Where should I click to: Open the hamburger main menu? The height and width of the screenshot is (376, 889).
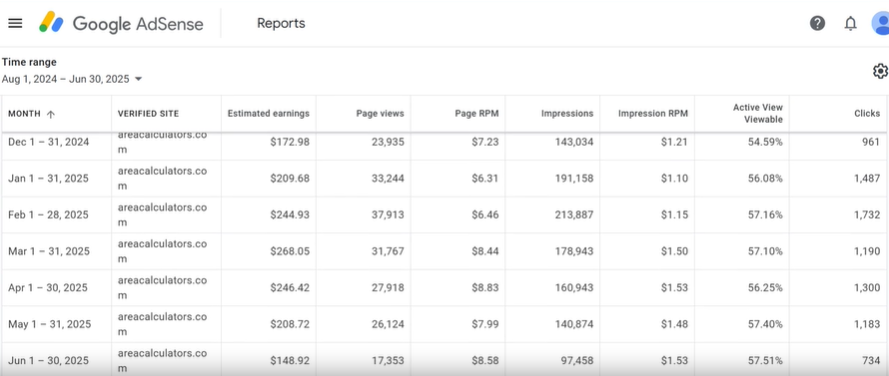coord(15,23)
